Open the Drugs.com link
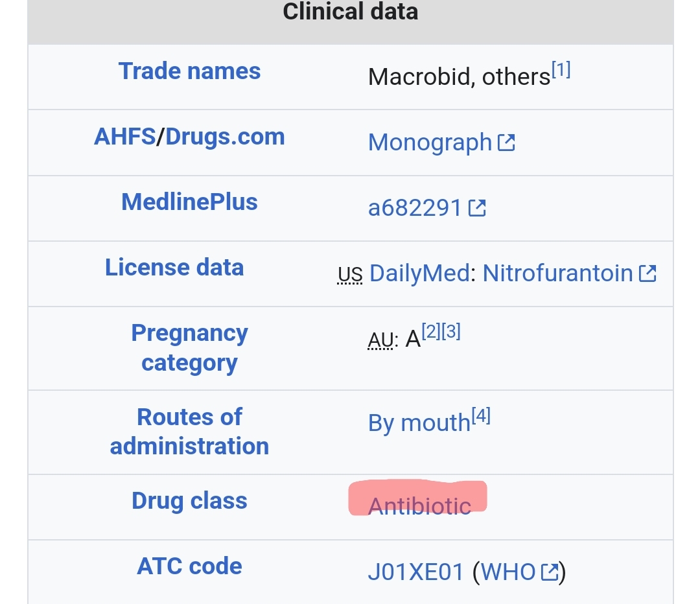The width and height of the screenshot is (700, 604). tap(225, 137)
